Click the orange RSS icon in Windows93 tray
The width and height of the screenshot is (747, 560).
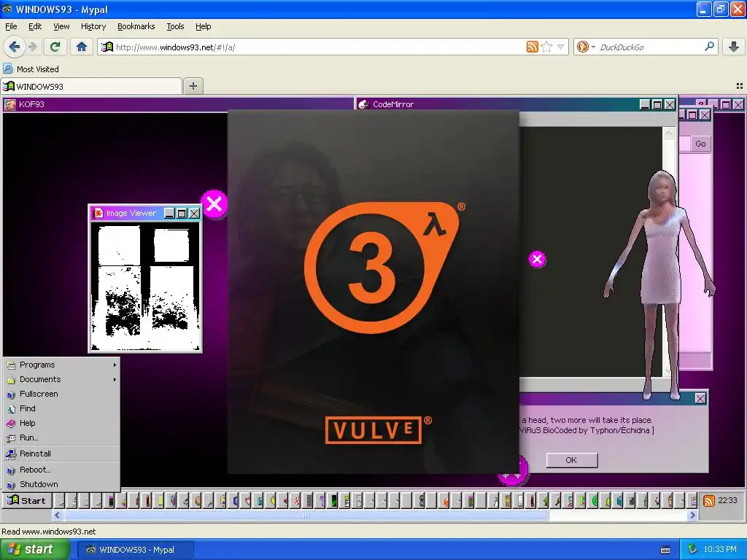pyautogui.click(x=709, y=501)
